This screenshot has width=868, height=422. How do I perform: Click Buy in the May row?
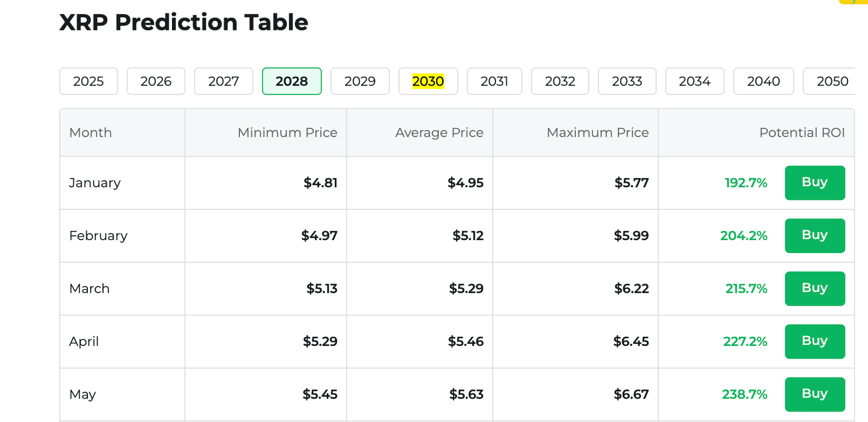point(814,394)
